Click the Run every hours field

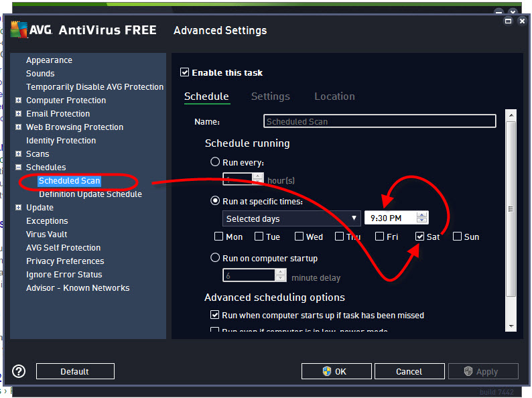click(237, 179)
